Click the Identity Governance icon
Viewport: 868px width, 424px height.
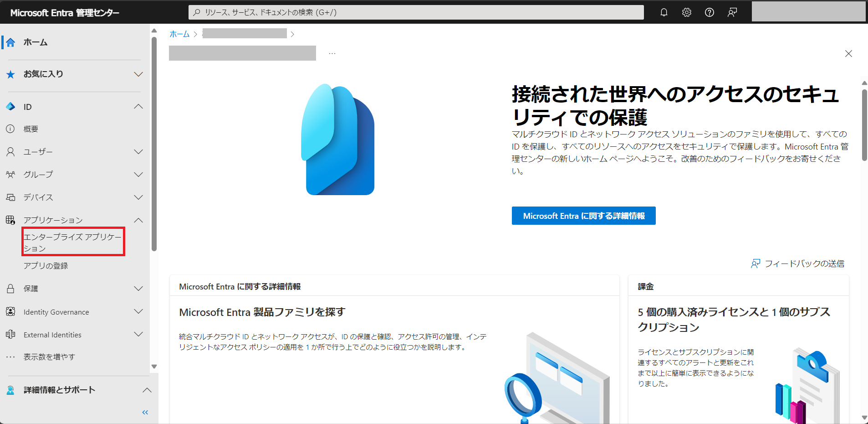tap(10, 312)
